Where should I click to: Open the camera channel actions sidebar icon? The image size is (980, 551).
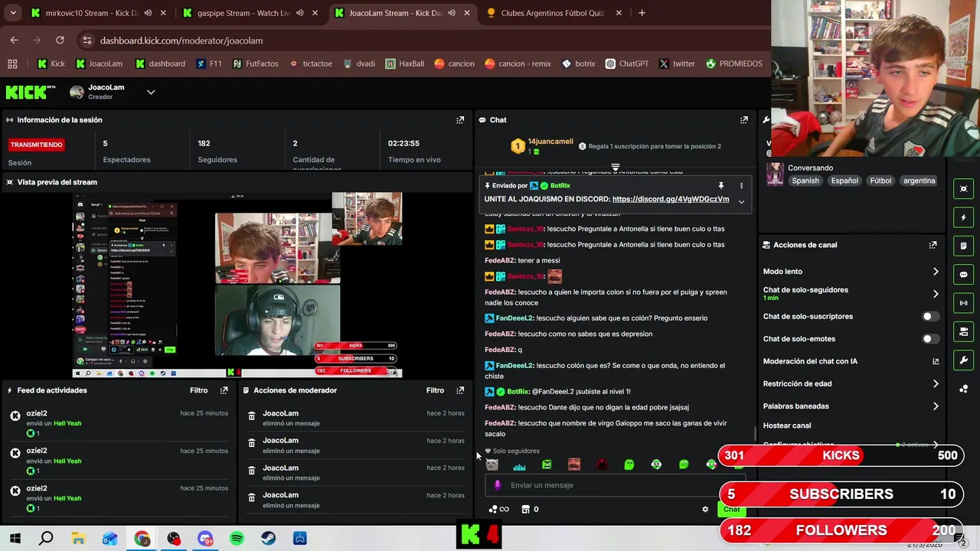(x=963, y=331)
